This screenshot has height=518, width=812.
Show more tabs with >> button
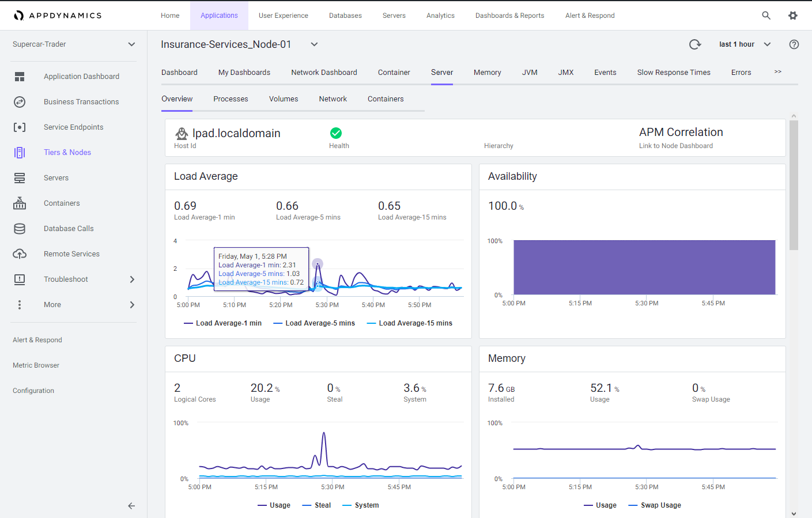click(778, 71)
